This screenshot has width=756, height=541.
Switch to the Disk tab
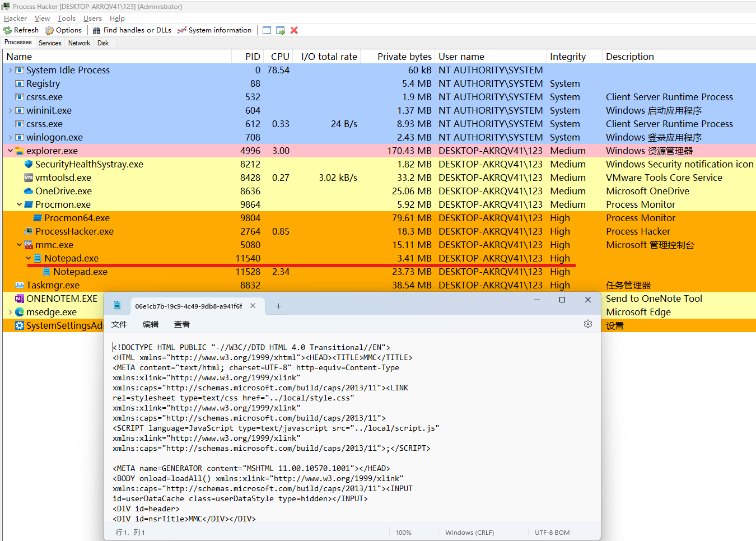point(103,43)
